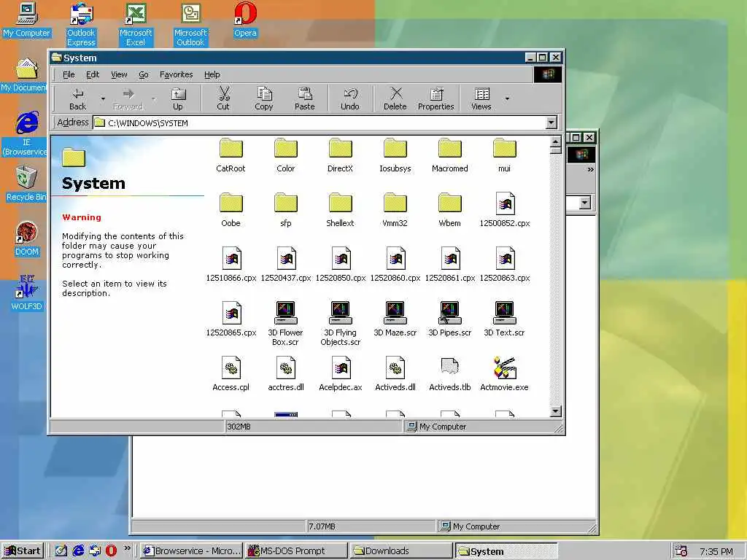Select the Activeds.dll file
Viewport: 747px width, 560px height.
coord(395,374)
